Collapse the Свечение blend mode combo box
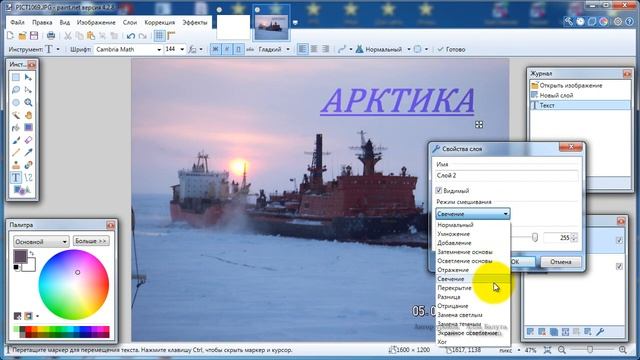640x360 pixels. (x=473, y=214)
